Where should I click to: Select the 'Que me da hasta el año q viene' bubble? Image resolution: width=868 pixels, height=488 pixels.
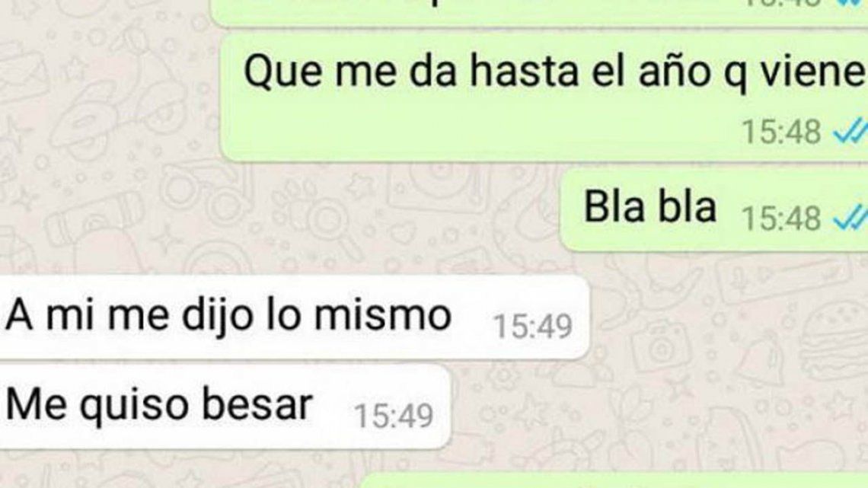[544, 97]
